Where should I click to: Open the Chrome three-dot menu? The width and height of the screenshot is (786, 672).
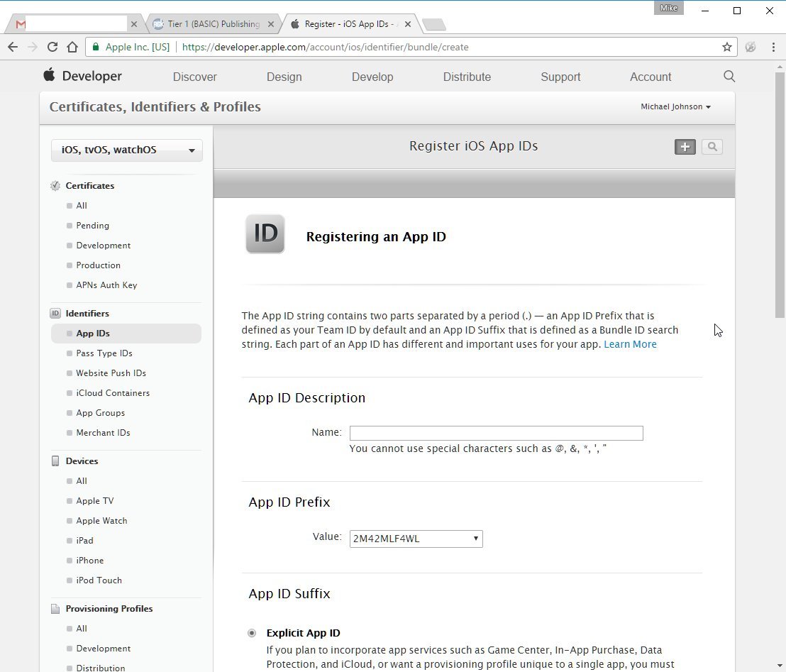(x=773, y=47)
